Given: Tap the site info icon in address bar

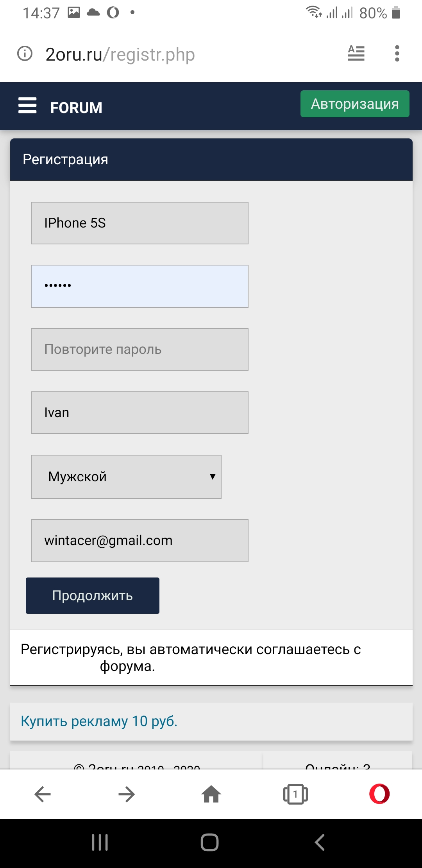Looking at the screenshot, I should click(x=25, y=54).
